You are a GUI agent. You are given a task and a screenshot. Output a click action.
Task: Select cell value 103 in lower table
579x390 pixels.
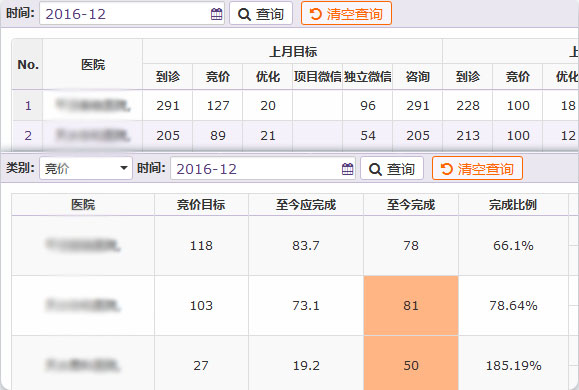point(201,305)
